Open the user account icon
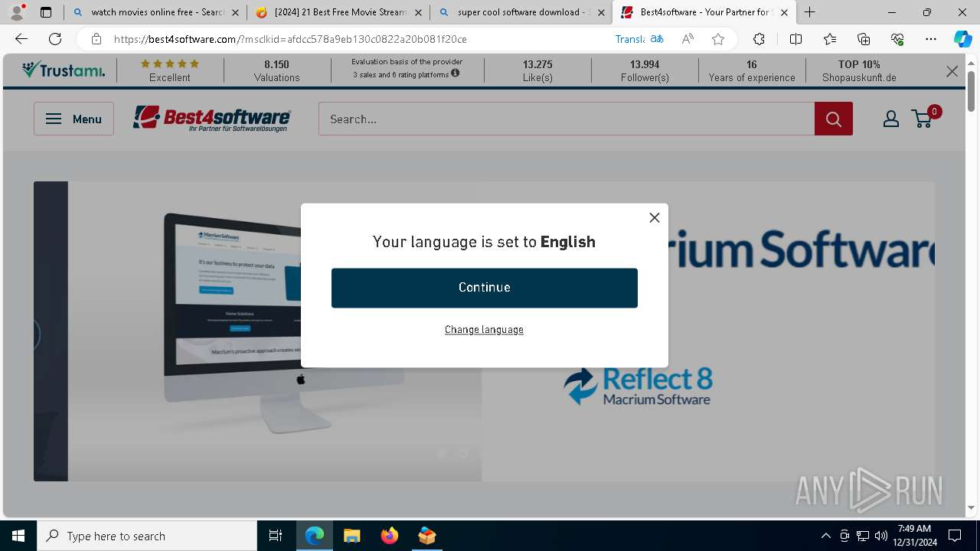 pos(891,119)
